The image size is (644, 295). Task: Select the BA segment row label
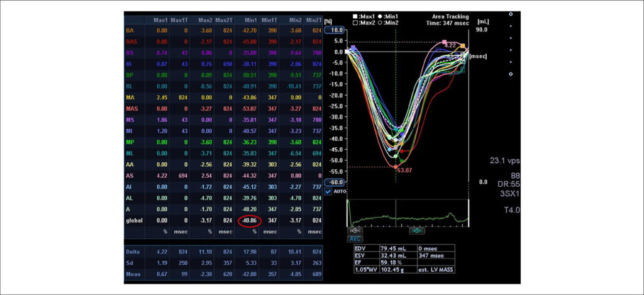(130, 30)
